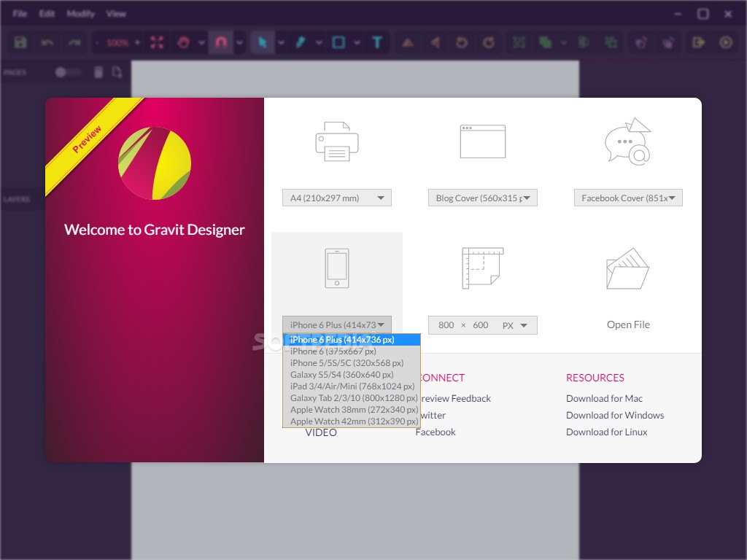Open the View menu
This screenshot has height=560, width=747.
(116, 14)
